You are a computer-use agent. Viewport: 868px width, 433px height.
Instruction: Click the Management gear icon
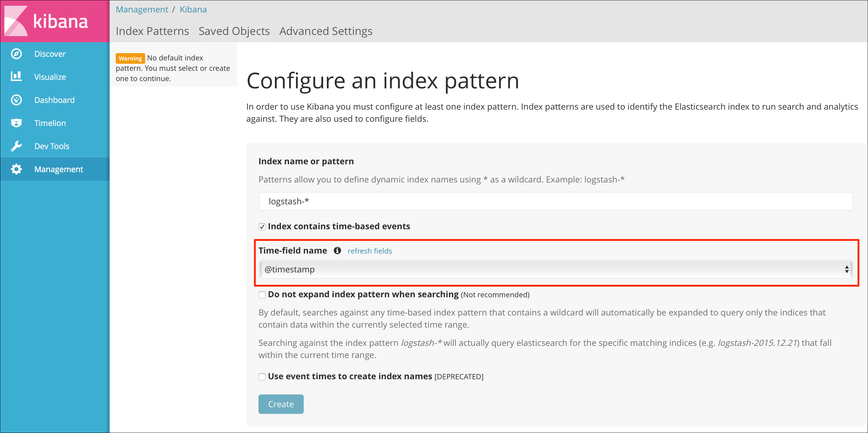[x=16, y=169]
